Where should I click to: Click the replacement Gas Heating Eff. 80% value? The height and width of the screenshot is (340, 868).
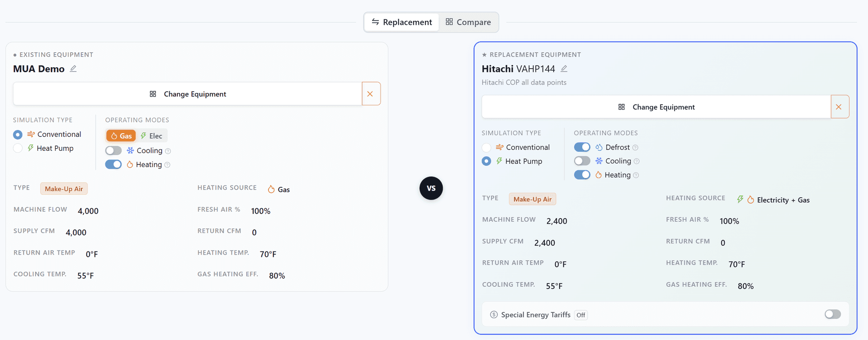[x=745, y=286]
